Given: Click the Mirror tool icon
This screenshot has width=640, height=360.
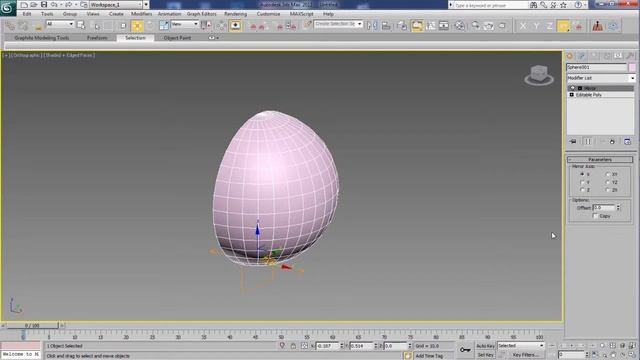Looking at the screenshot, I should coord(372,26).
